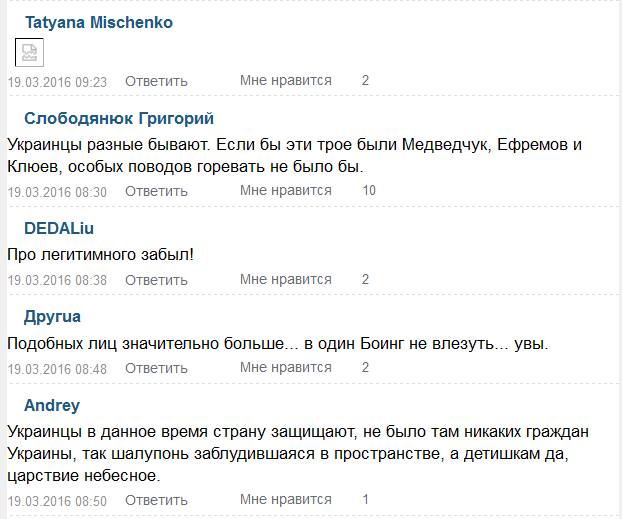Image resolution: width=622 pixels, height=519 pixels.
Task: Reply to Другиа's comment about Boeing
Action: click(156, 368)
